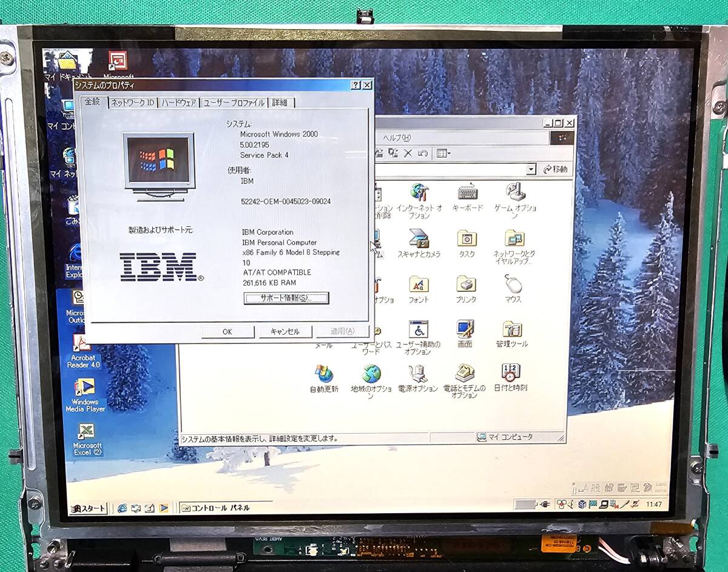Open the Administrative Tools (管理ツール) icon
Image resolution: width=728 pixels, height=572 pixels.
(x=511, y=331)
